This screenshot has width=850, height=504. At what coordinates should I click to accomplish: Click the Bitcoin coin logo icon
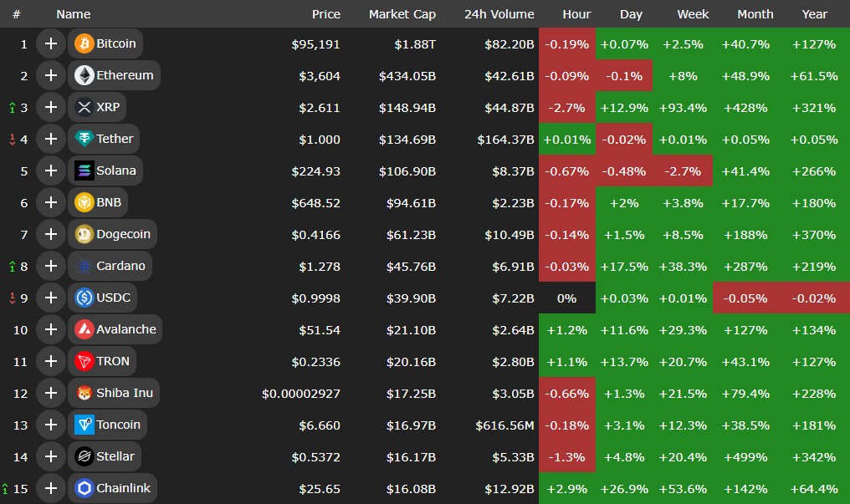pos(84,43)
